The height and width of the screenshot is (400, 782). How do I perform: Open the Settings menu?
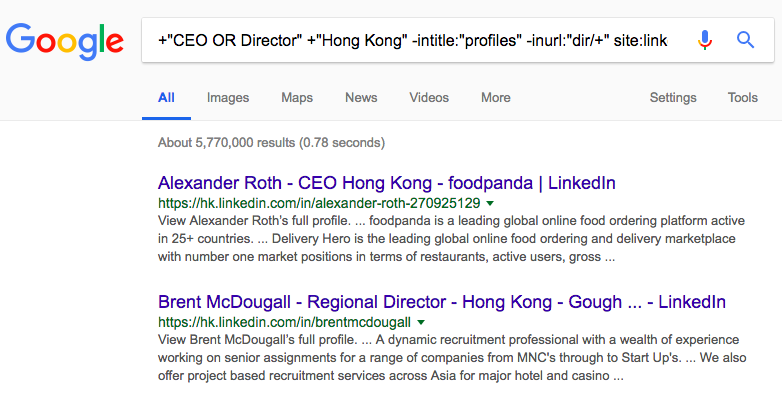click(673, 98)
